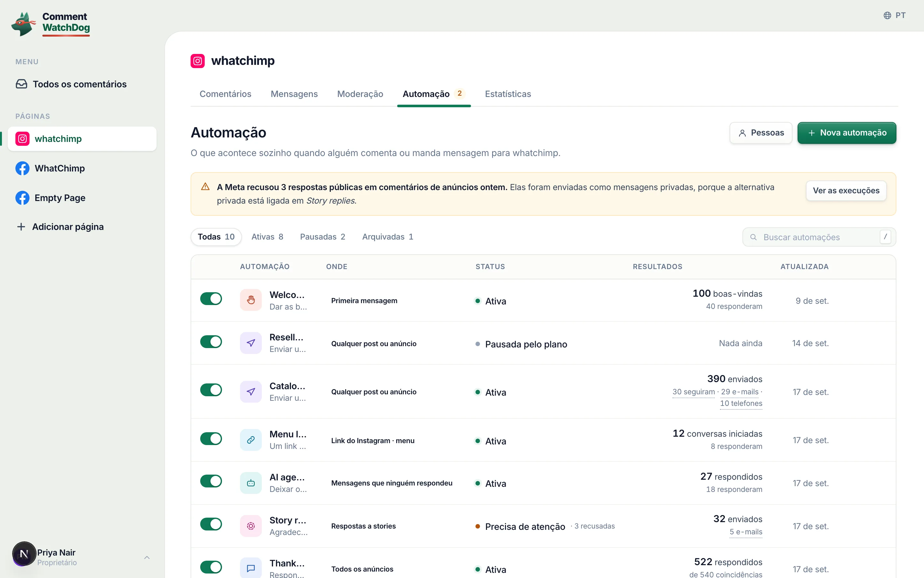
Task: Click the Comment WatchDog logo
Action: 50,24
